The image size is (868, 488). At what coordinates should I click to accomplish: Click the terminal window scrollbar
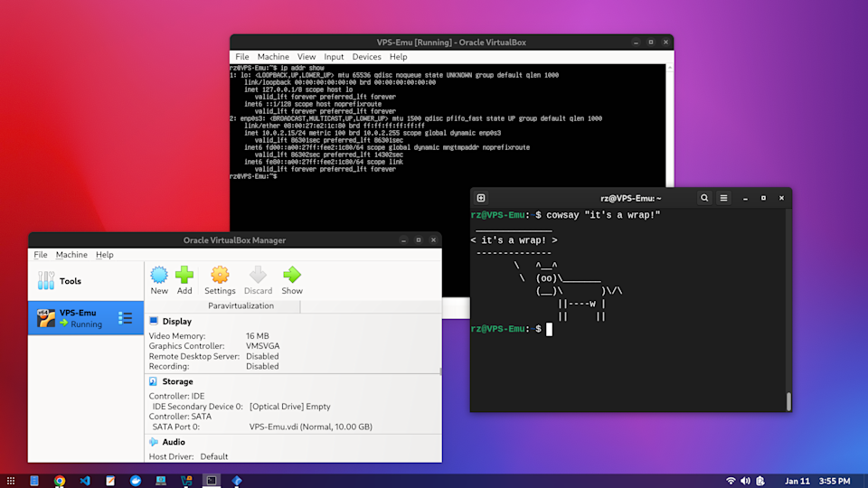click(788, 401)
